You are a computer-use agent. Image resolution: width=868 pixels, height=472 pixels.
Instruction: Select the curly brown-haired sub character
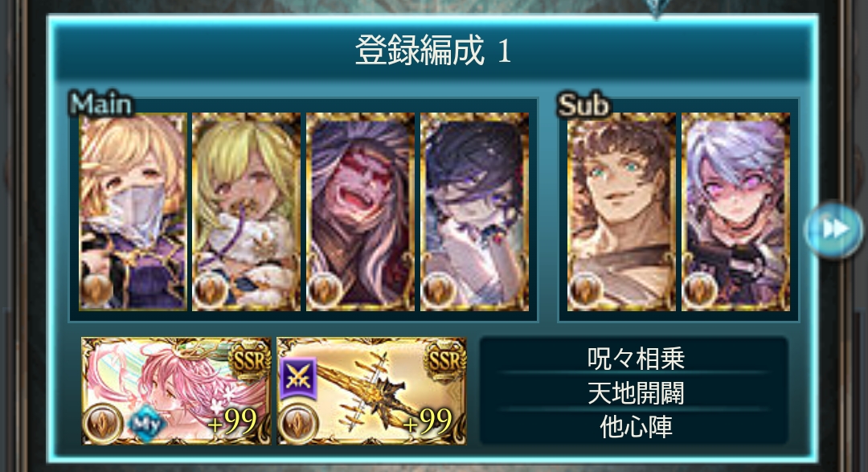tap(621, 211)
